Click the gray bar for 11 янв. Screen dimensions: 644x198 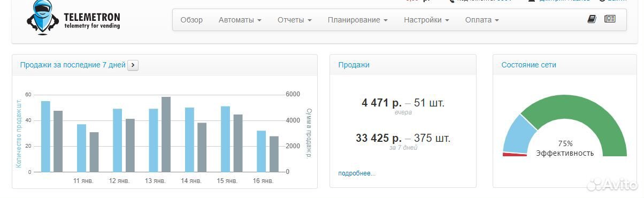coord(94,152)
